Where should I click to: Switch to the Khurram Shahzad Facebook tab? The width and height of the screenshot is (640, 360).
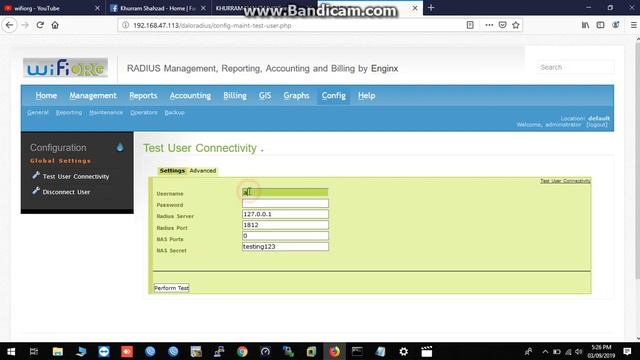[x=157, y=8]
